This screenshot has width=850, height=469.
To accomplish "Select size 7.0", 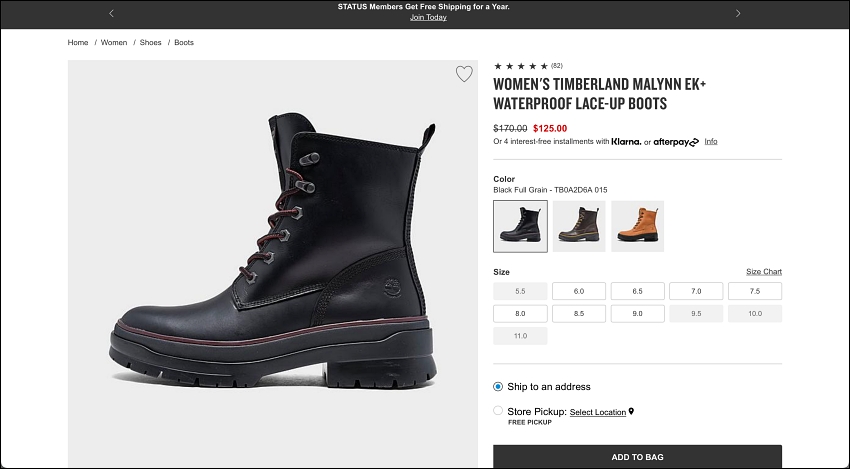I will [x=696, y=291].
